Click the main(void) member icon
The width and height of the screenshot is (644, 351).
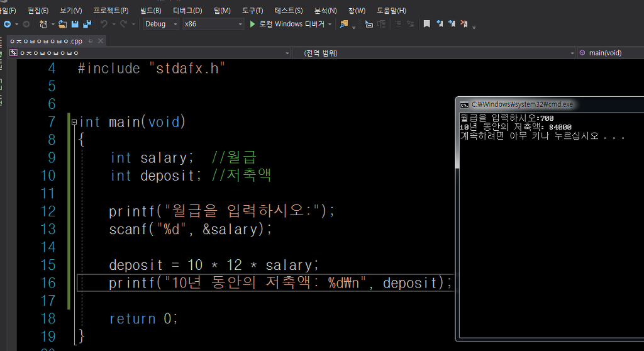point(582,53)
